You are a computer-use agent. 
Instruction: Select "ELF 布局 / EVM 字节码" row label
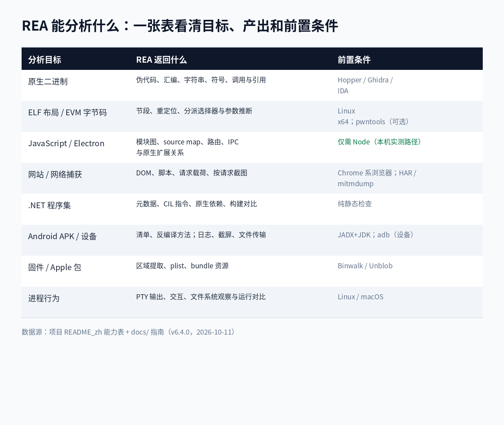coord(67,113)
